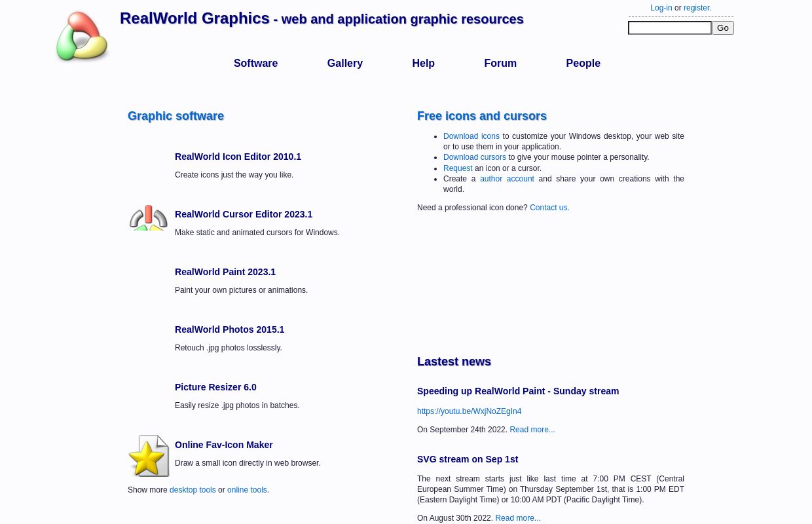
Task: Click 'Retouch .jpg photos losslessly.' text
Action: 229,348
